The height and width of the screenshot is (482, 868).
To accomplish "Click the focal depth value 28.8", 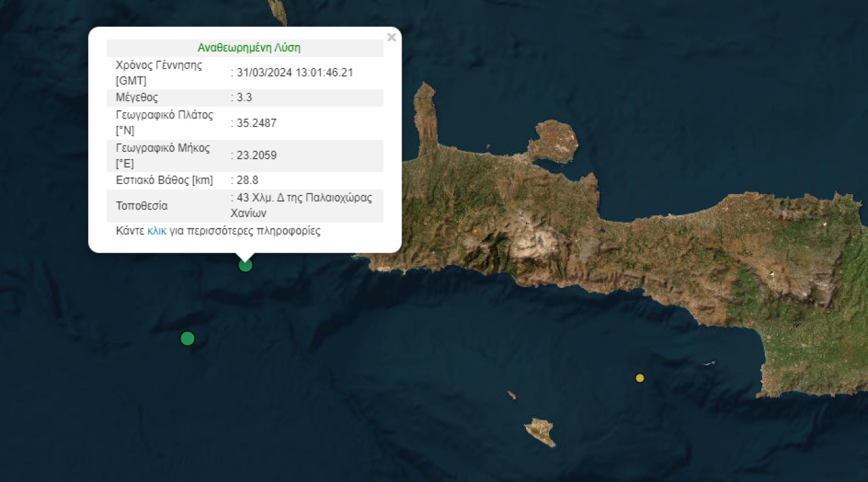I will 247,180.
